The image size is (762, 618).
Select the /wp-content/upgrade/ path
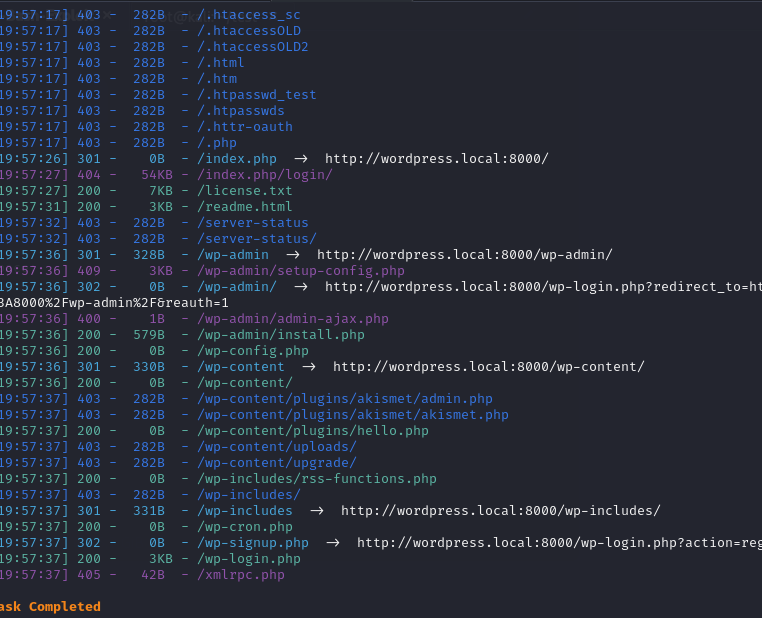pyautogui.click(x=277, y=464)
